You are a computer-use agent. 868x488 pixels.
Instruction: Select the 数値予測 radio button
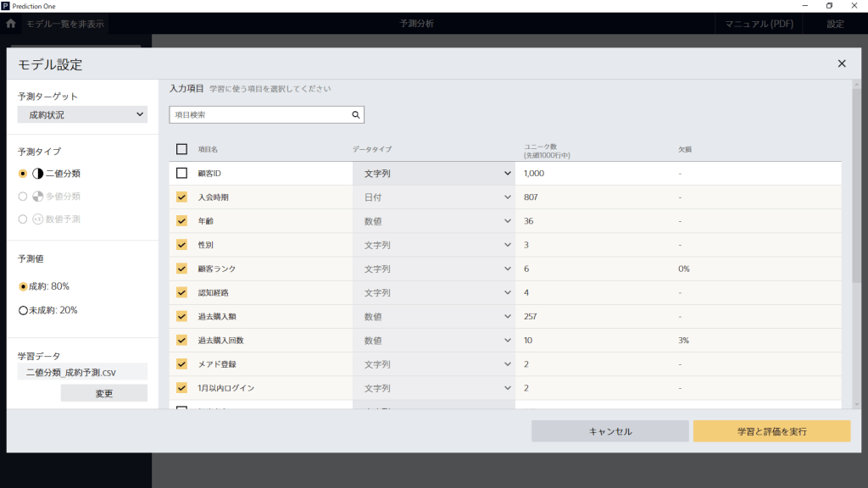(x=23, y=219)
